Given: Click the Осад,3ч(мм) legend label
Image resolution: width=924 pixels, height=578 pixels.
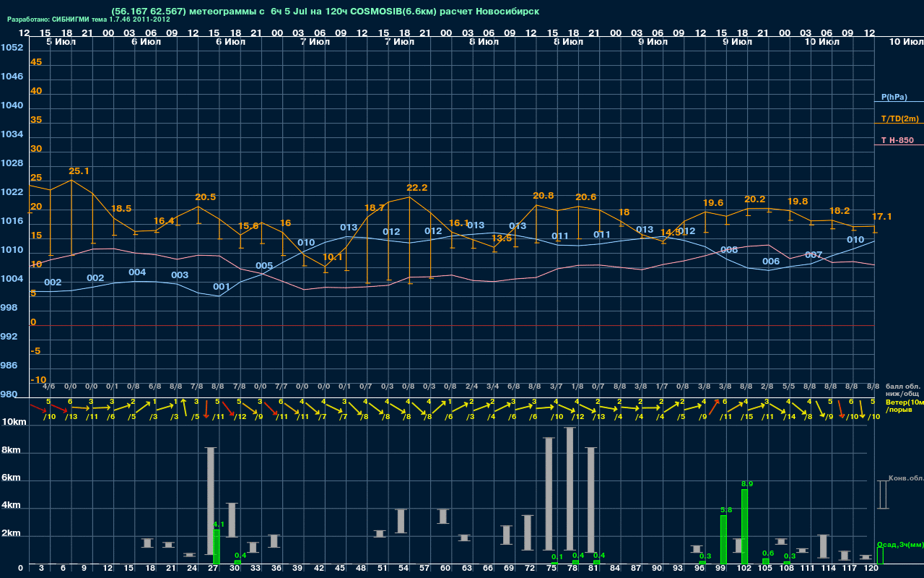Looking at the screenshot, I should [x=900, y=544].
